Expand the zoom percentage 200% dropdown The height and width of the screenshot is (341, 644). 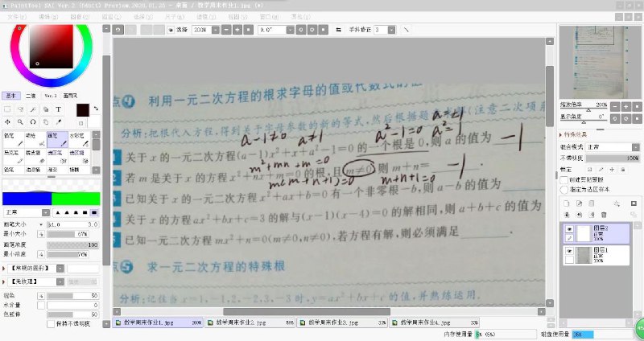(x=204, y=30)
